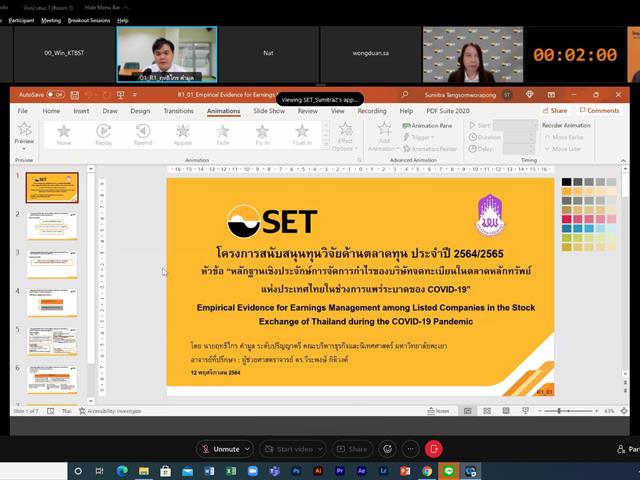The width and height of the screenshot is (640, 480).
Task: Select the Fly In animation effect
Action: (x=262, y=135)
